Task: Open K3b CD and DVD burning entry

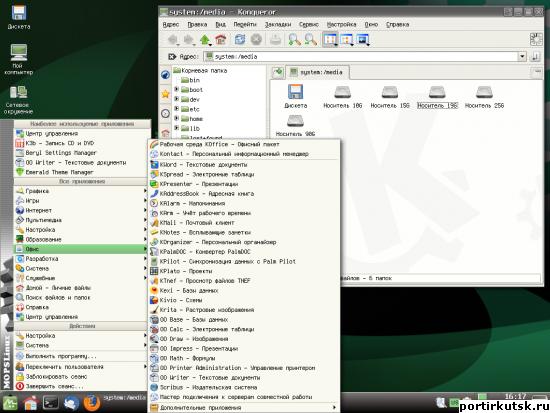Action: (81, 143)
